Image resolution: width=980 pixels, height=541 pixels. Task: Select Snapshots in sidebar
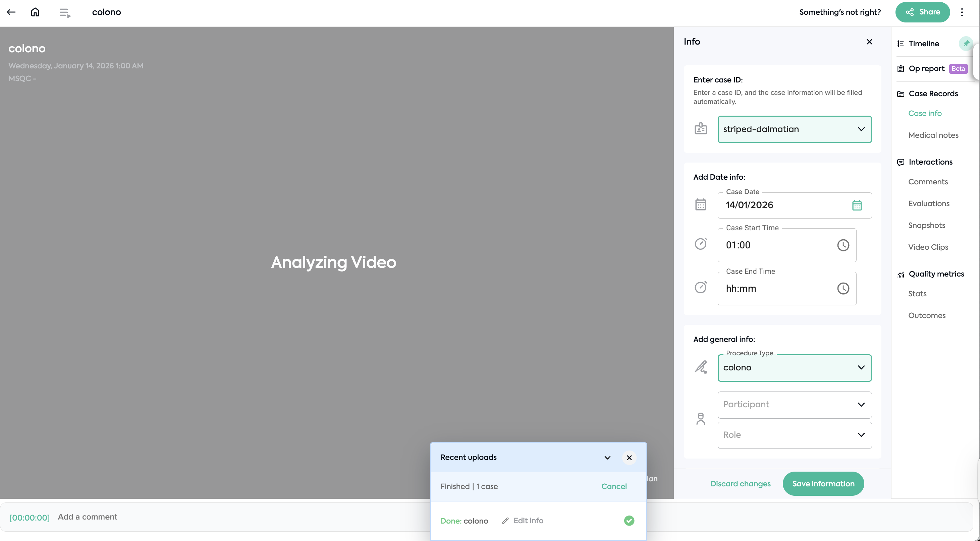927,226
